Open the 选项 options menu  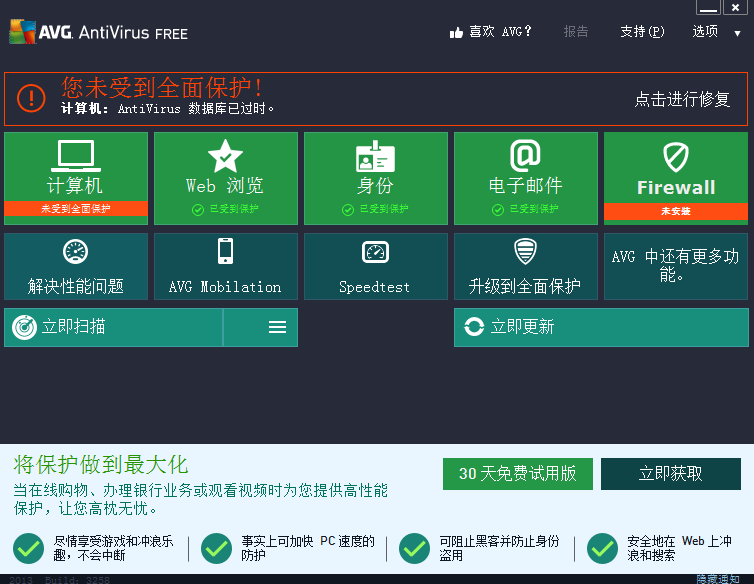pyautogui.click(x=705, y=32)
